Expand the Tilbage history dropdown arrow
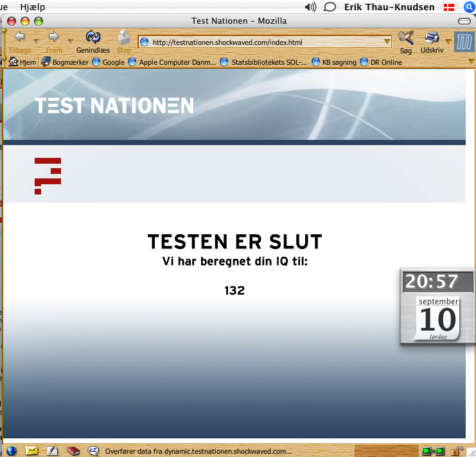The height and width of the screenshot is (457, 476). [x=37, y=40]
